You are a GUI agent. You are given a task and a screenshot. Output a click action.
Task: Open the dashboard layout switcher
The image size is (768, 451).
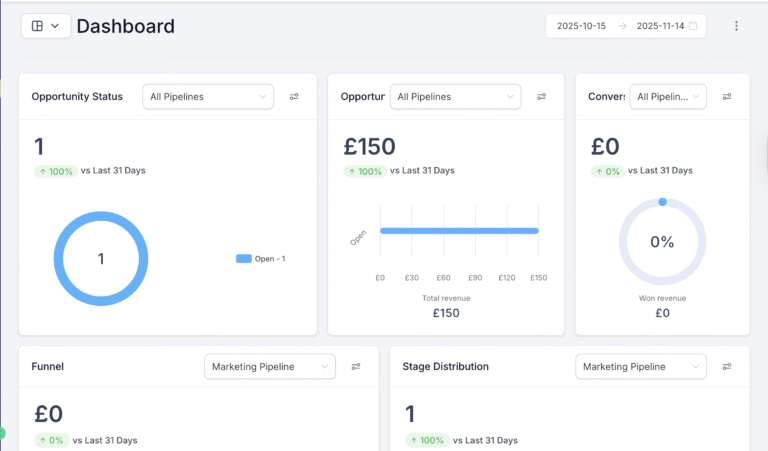pyautogui.click(x=45, y=26)
